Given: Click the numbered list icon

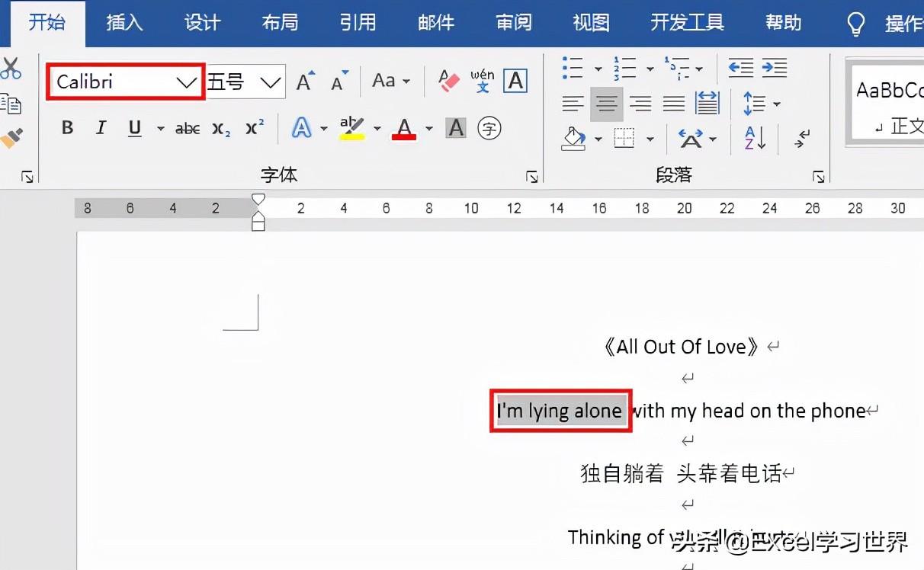Looking at the screenshot, I should click(x=624, y=68).
